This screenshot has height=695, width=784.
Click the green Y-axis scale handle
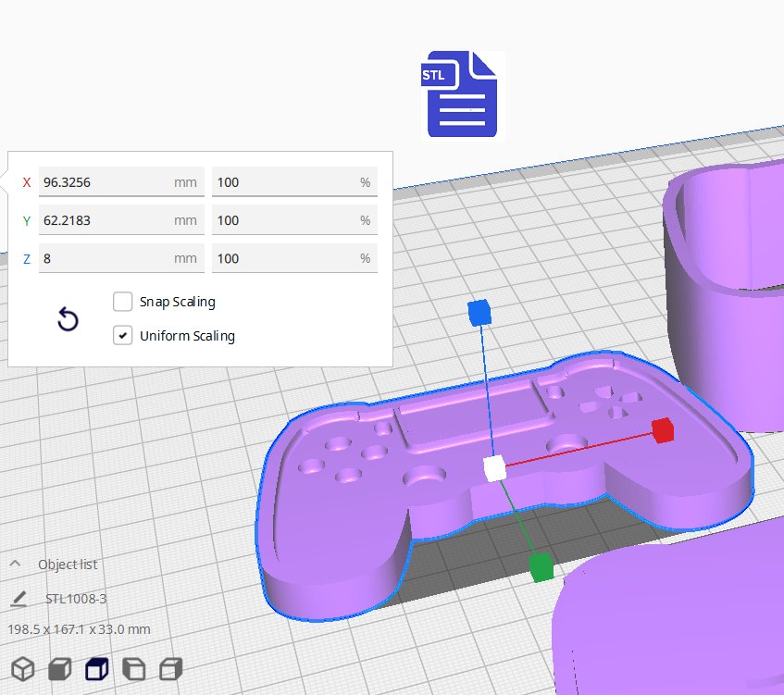(541, 565)
